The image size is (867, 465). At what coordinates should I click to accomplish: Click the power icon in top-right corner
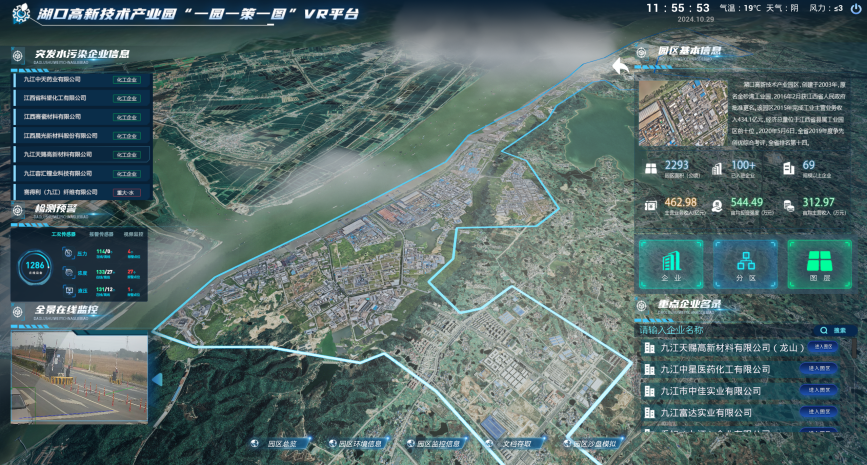[x=856, y=8]
